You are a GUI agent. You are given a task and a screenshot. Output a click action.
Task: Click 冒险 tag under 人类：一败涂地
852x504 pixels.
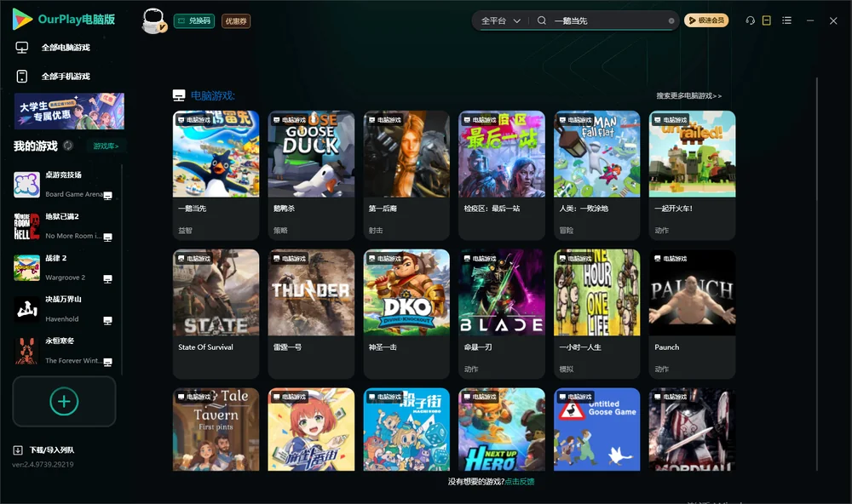click(567, 230)
